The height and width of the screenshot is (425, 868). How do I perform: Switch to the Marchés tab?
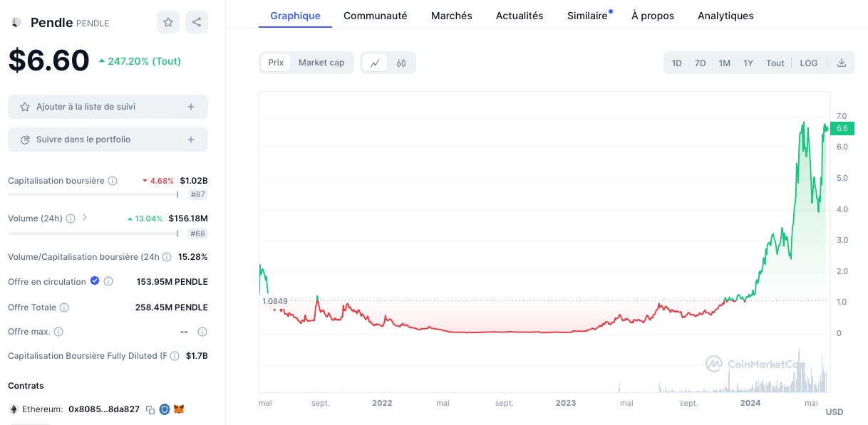click(451, 16)
